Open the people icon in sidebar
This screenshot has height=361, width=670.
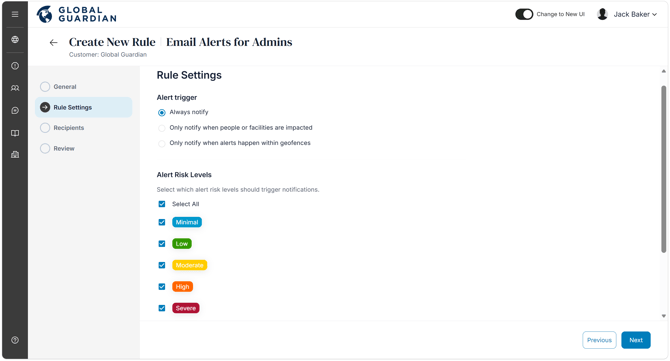tap(15, 88)
